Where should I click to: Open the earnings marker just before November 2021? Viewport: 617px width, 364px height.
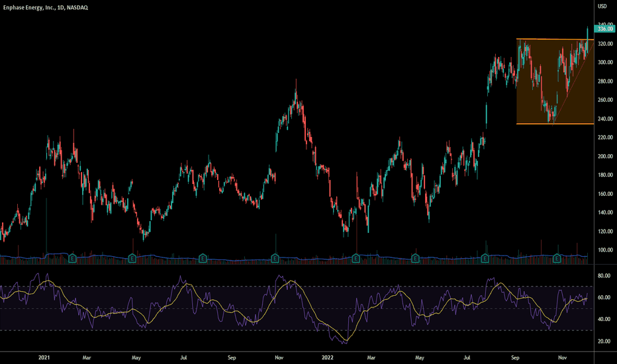275,259
